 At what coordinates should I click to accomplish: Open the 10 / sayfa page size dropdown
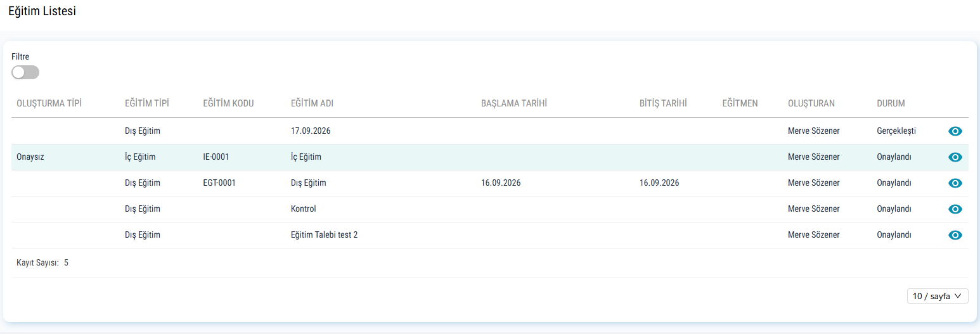tap(938, 296)
